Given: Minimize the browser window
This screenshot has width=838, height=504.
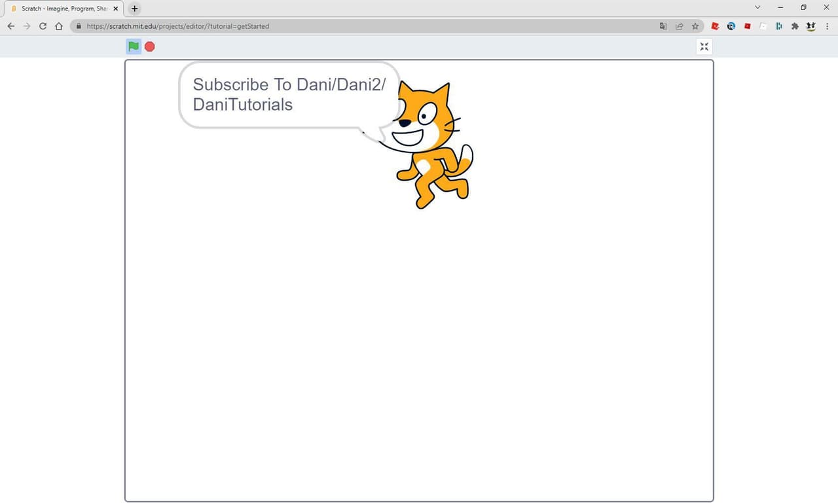Looking at the screenshot, I should [x=780, y=7].
